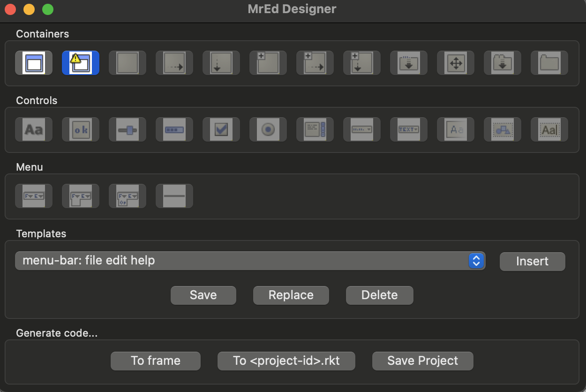Viewport: 586px width, 392px height.
Task: Click the Insert template button
Action: (533, 261)
